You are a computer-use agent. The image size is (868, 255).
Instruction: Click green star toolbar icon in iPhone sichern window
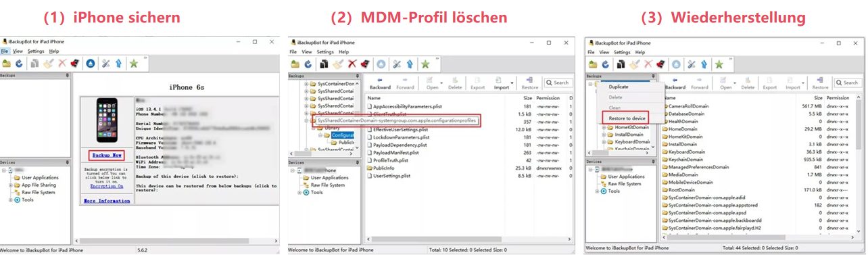[134, 64]
